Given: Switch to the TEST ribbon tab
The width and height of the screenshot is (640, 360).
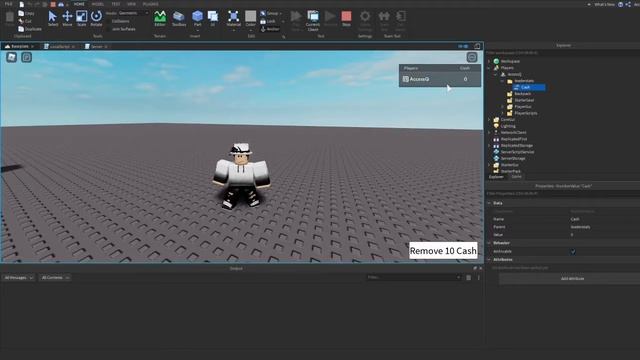Looking at the screenshot, I should click(x=116, y=4).
